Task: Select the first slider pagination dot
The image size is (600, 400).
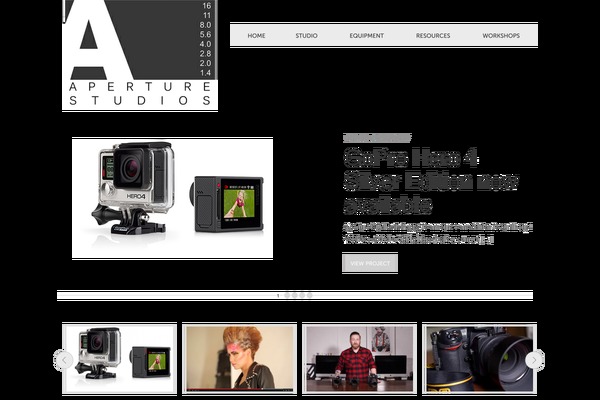Action: (x=287, y=295)
